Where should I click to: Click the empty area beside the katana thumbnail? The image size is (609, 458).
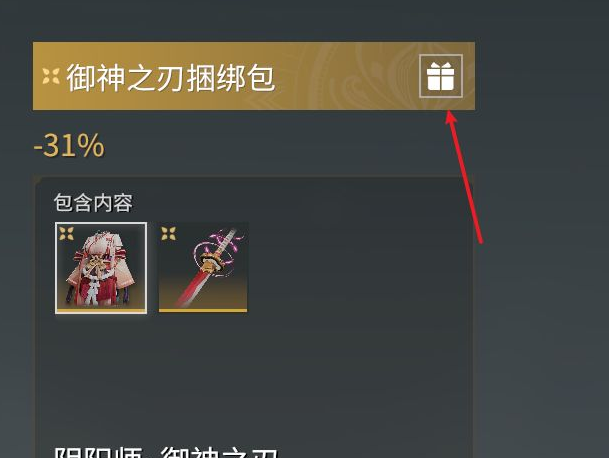(x=357, y=268)
